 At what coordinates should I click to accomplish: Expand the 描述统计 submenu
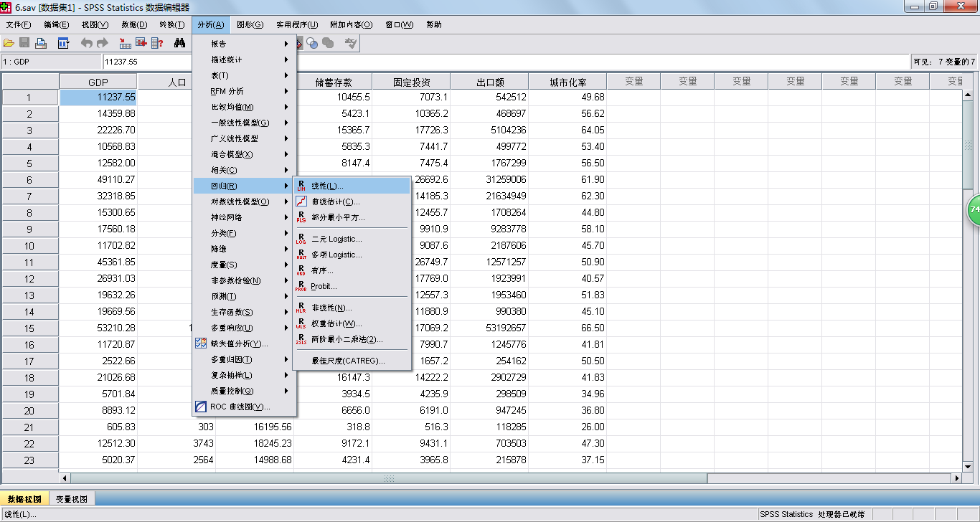[x=244, y=60]
